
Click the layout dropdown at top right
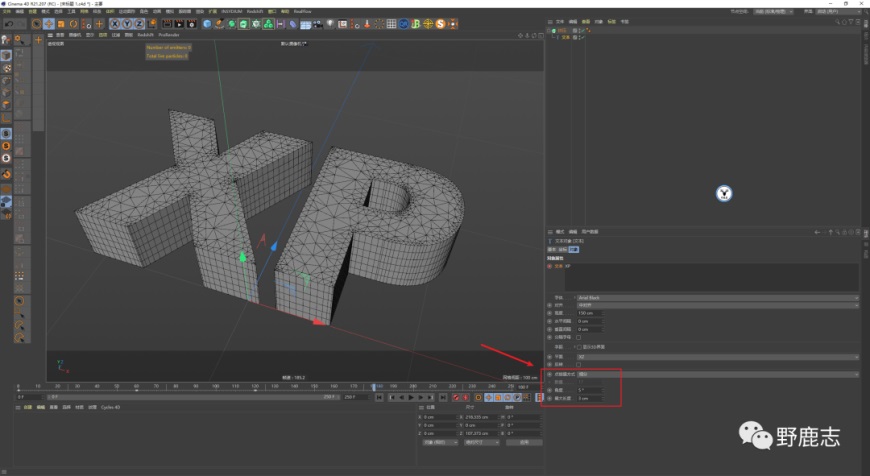838,11
